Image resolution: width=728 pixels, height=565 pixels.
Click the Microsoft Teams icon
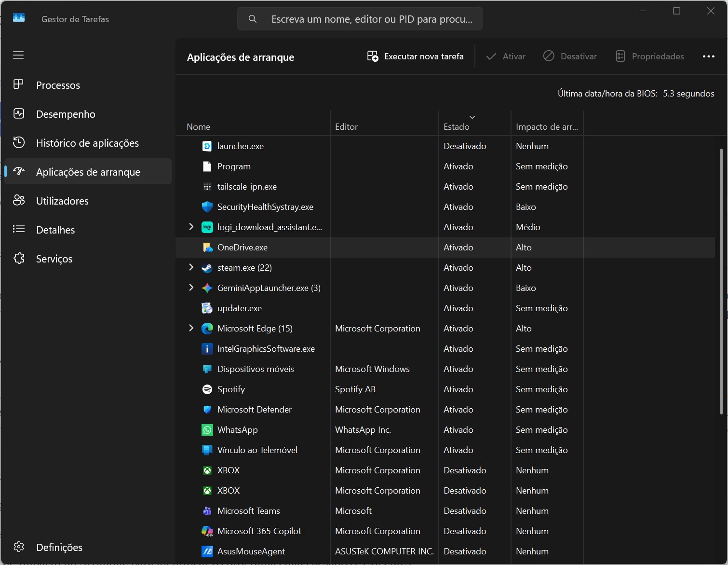coord(207,510)
